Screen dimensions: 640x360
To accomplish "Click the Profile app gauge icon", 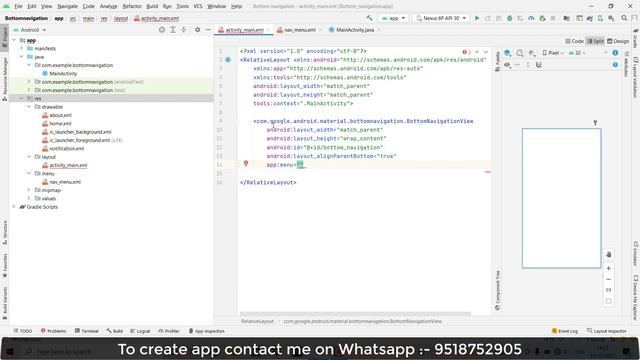I will (531, 18).
